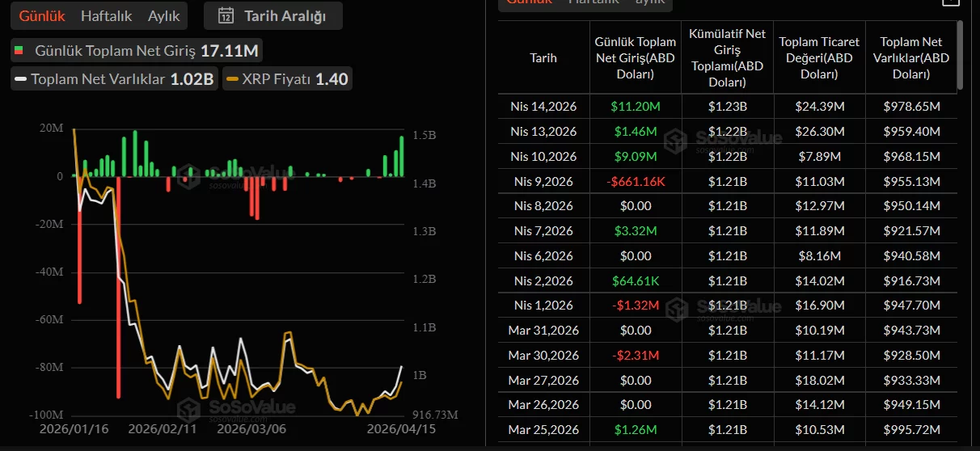
Task: Click the Toplam Ticaret Değeri column header
Action: [x=818, y=57]
